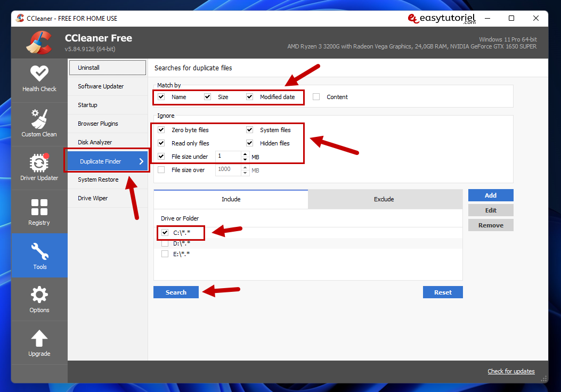Increase File size under value
The image size is (561, 392).
point(245,154)
